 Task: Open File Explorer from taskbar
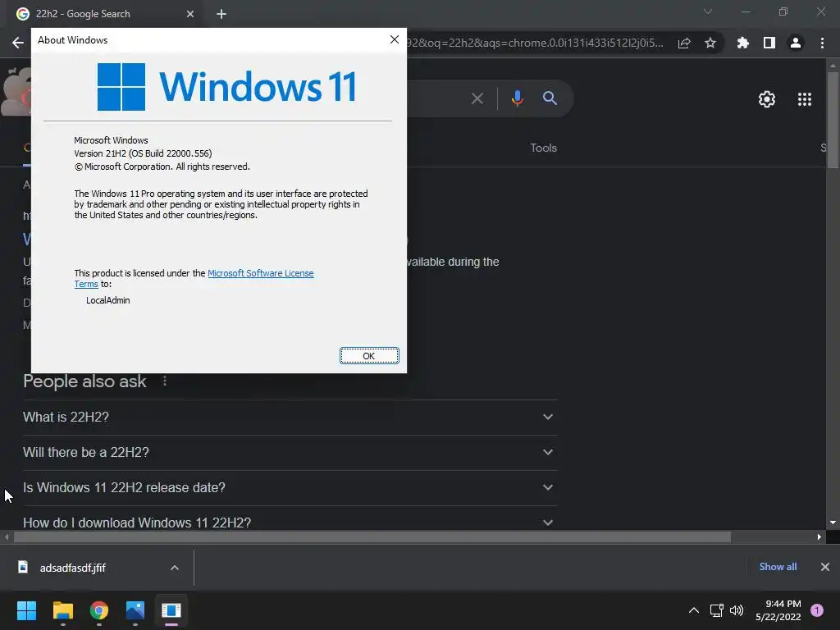62,610
